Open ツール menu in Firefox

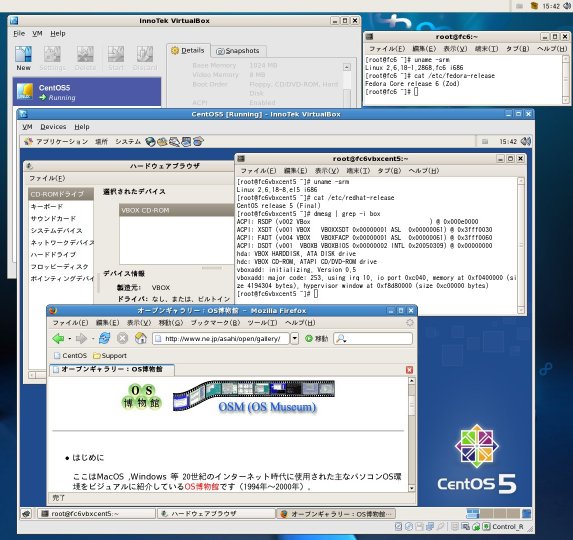[x=262, y=323]
